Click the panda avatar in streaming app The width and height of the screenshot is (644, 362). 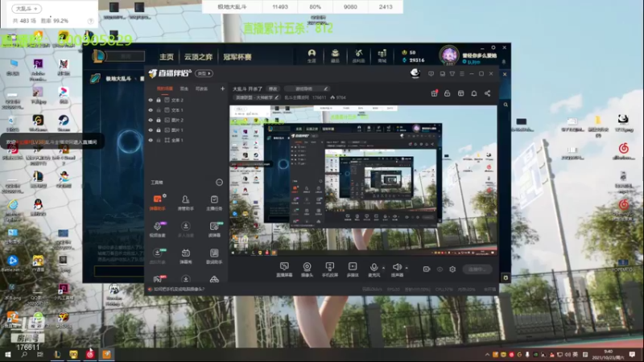415,73
